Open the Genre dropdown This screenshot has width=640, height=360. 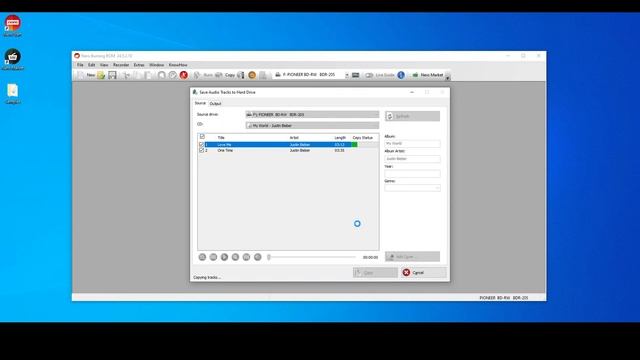tap(412, 188)
